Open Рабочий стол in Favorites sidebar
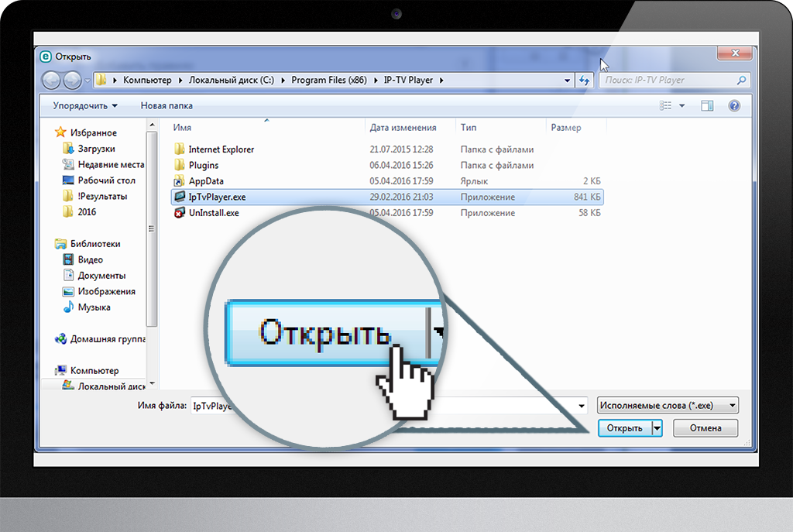793x532 pixels. [106, 180]
